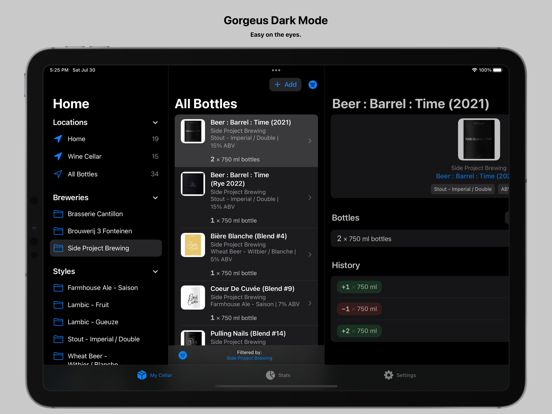Screen dimensions: 552x414
Task: Tap the three-dot multitasking indicator
Action: [x=276, y=70]
